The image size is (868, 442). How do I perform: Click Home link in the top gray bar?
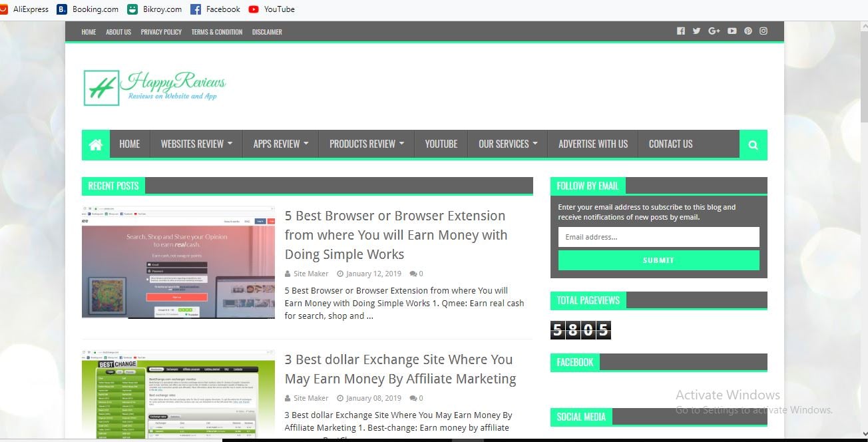pyautogui.click(x=89, y=32)
